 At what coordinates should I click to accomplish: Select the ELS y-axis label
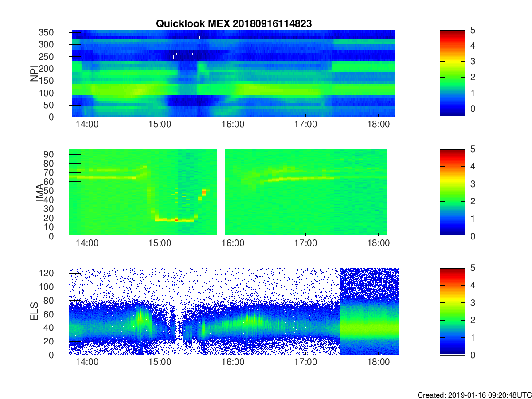click(x=34, y=311)
